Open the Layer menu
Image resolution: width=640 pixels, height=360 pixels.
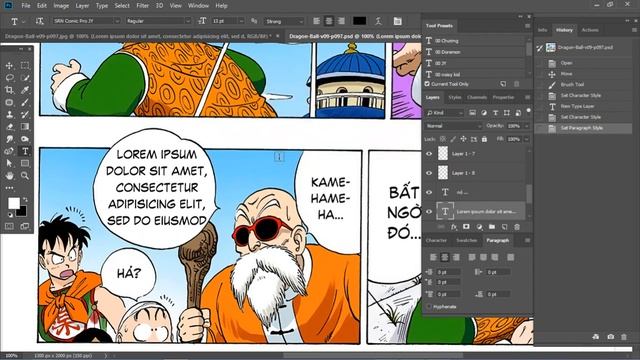click(82, 6)
